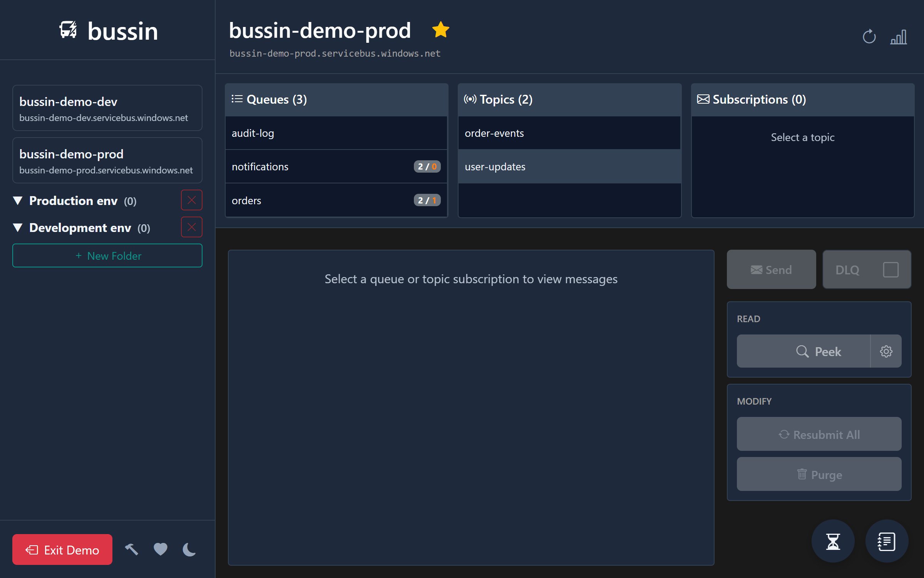This screenshot has width=924, height=578.
Task: Click the Queues (3) panel header
Action: pyautogui.click(x=336, y=99)
